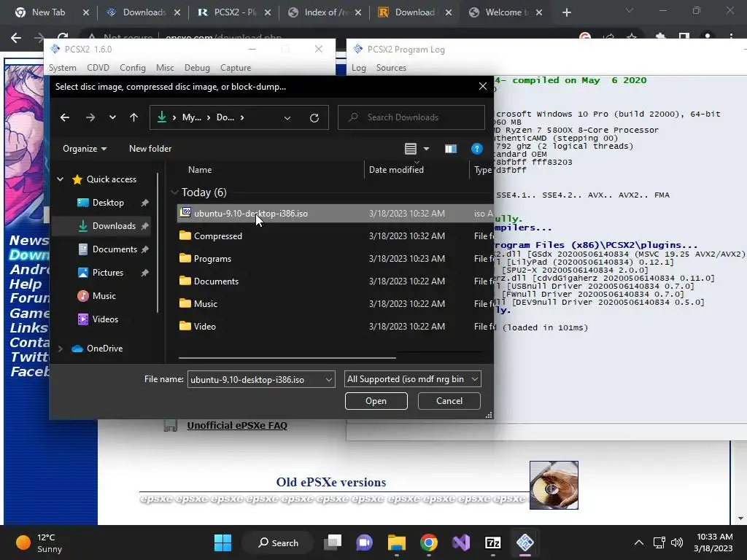Open Teams Chat taskbar icon
Image resolution: width=747 pixels, height=560 pixels.
(x=365, y=542)
